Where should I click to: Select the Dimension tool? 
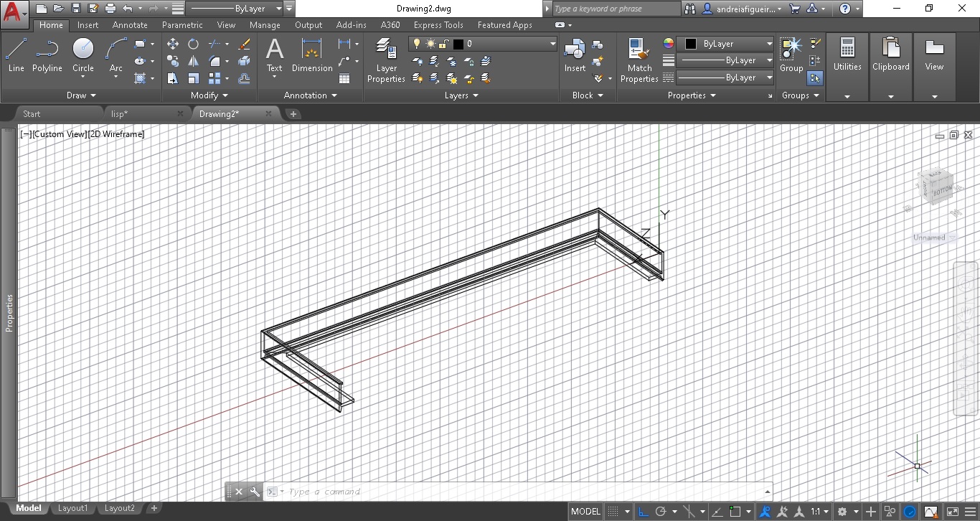312,55
